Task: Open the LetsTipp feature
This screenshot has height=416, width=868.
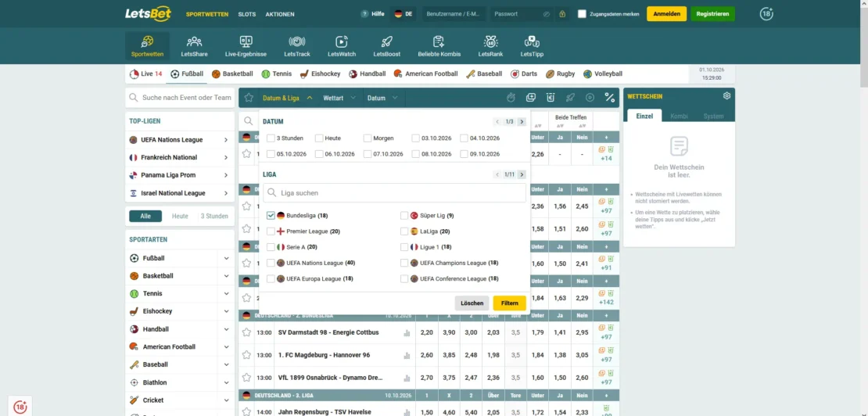Action: tap(532, 46)
